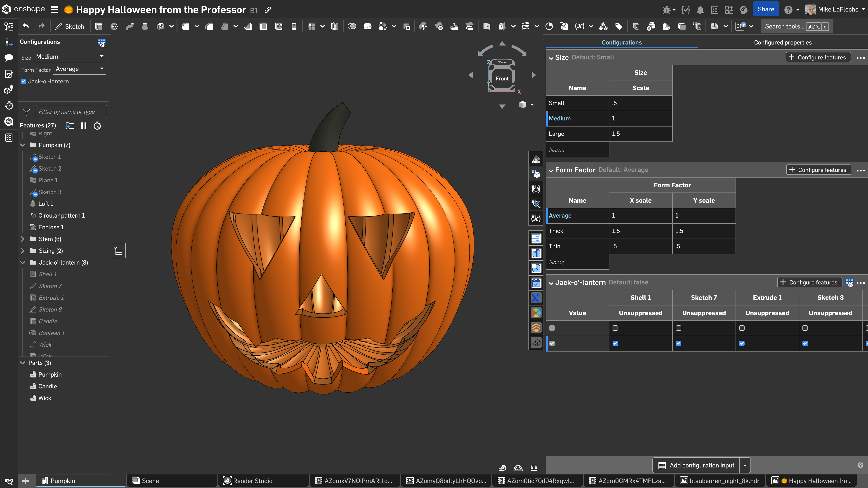Click the feature filter funnel icon
868x488 pixels.
pos(26,112)
